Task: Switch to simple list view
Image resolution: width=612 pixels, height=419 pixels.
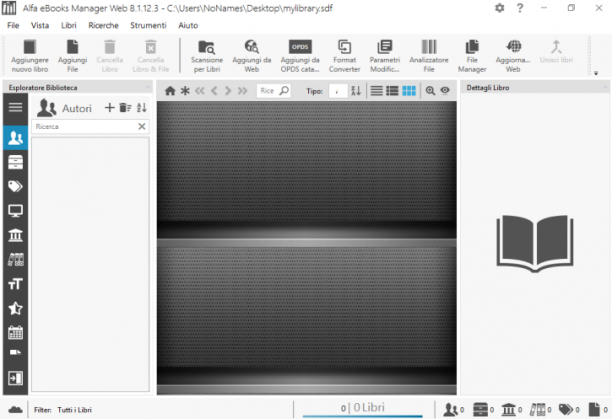Action: tap(376, 91)
